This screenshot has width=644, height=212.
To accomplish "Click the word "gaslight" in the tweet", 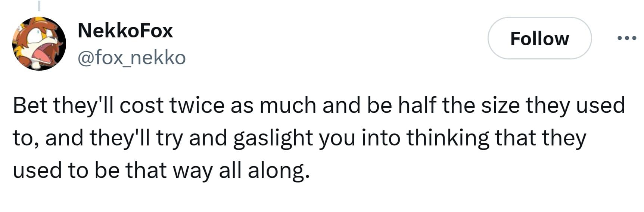I will (273, 138).
